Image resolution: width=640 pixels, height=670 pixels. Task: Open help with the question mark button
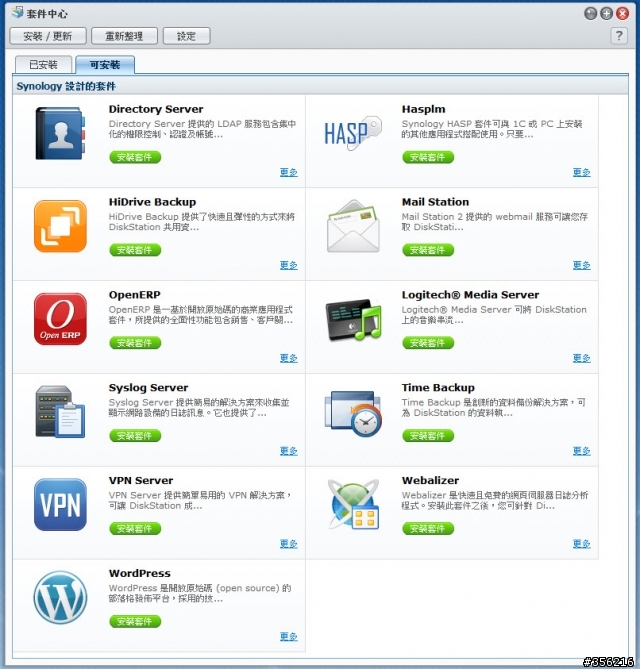click(619, 35)
